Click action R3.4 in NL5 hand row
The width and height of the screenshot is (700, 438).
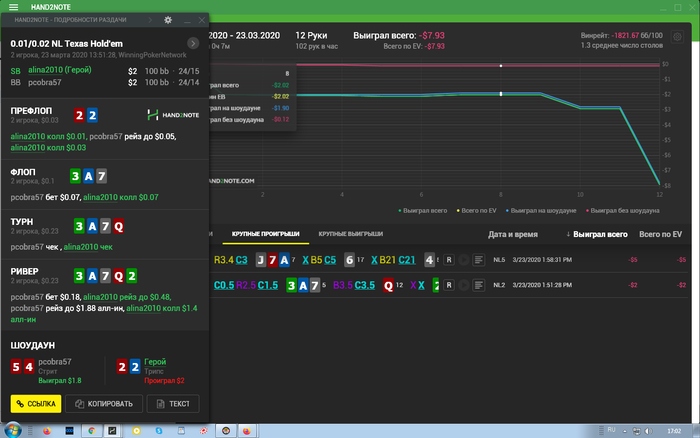pyautogui.click(x=224, y=260)
